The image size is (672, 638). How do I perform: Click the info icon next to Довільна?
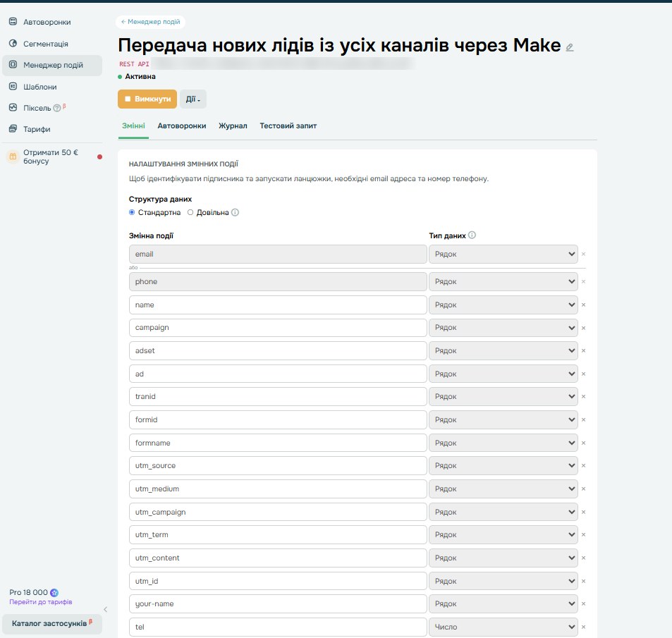(235, 212)
